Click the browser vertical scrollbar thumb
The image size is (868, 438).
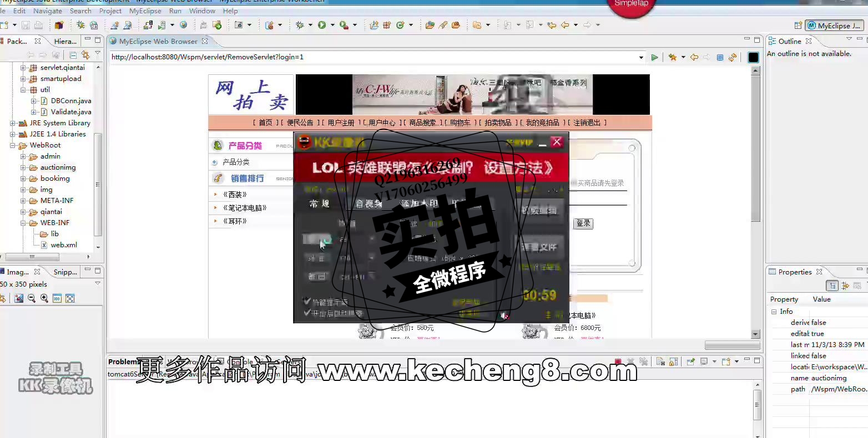point(755,150)
